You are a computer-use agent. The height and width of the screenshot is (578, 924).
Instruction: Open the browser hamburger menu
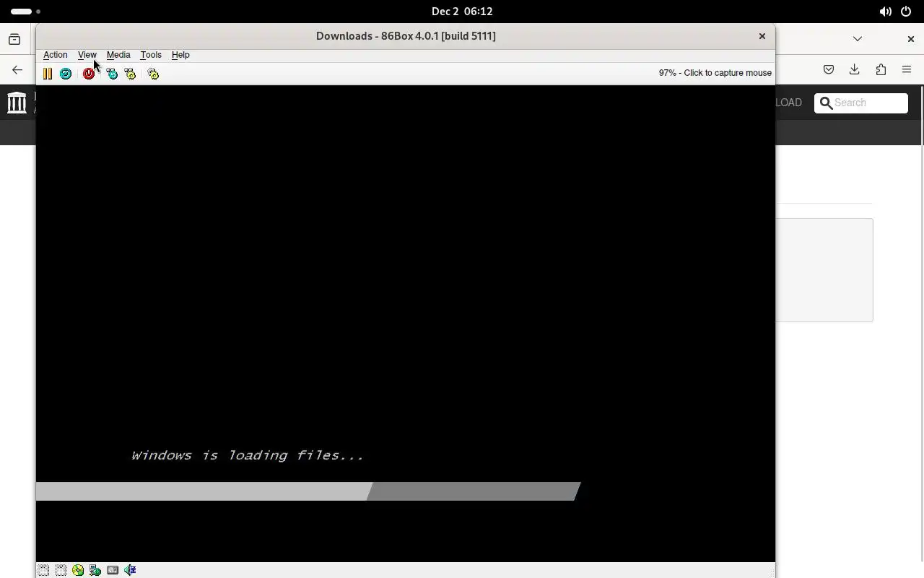tap(907, 70)
